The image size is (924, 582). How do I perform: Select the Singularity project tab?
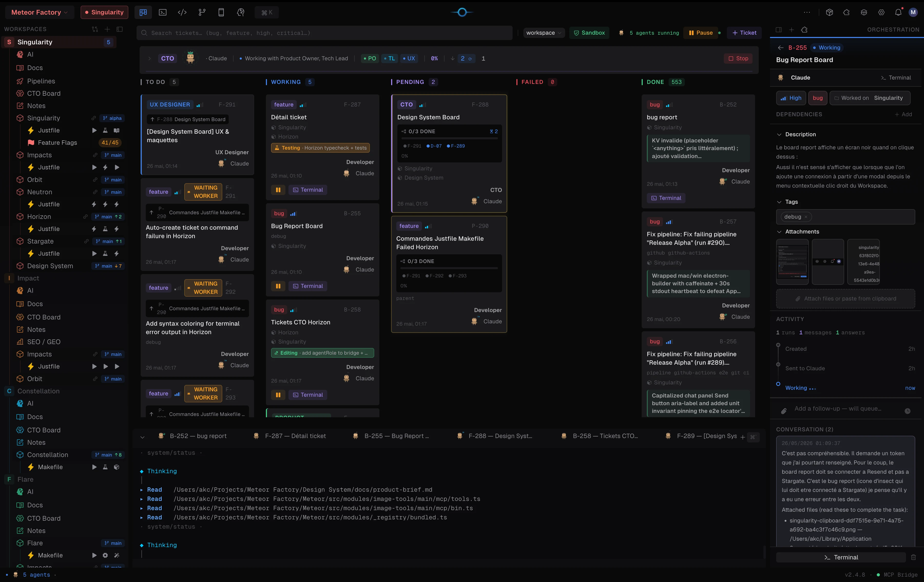point(104,12)
